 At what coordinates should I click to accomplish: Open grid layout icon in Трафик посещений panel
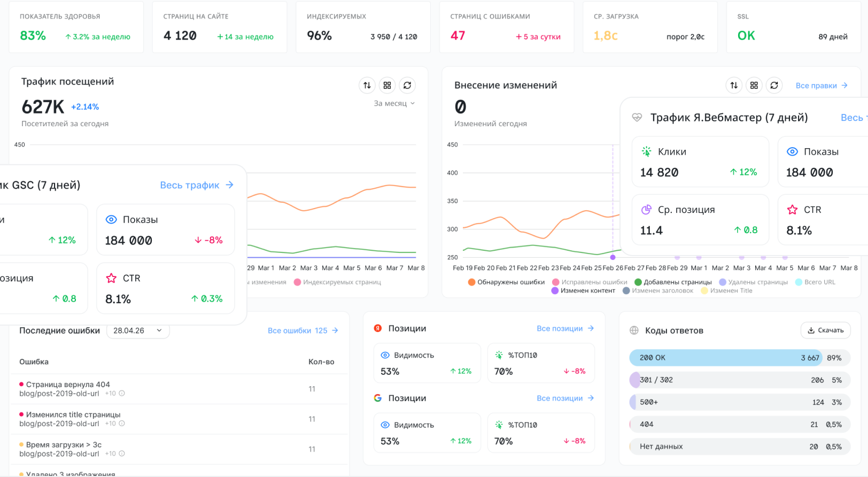point(387,85)
